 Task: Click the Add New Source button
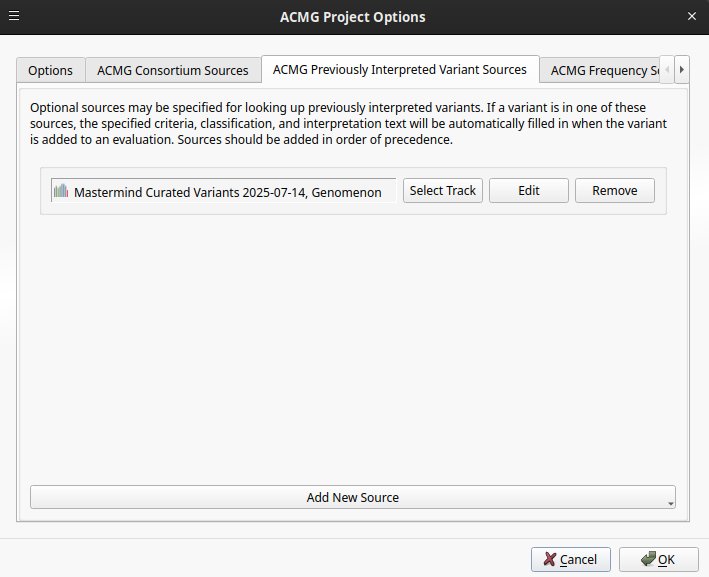352,497
